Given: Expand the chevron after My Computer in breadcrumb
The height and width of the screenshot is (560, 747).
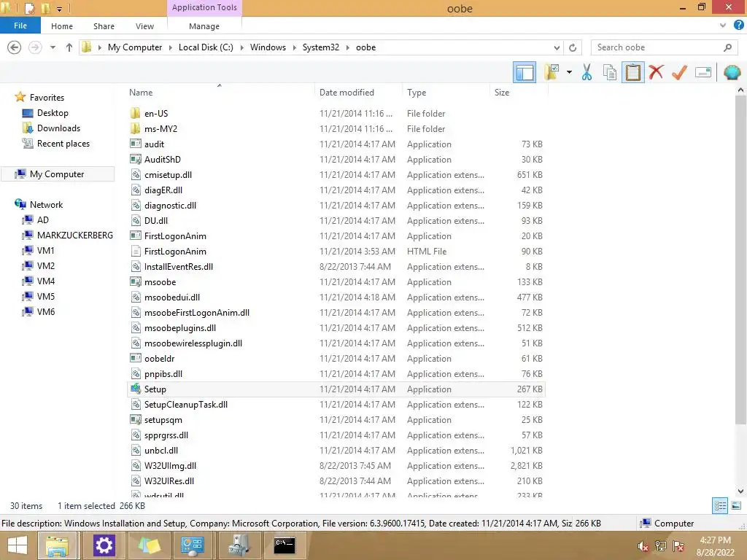Looking at the screenshot, I should point(171,47).
